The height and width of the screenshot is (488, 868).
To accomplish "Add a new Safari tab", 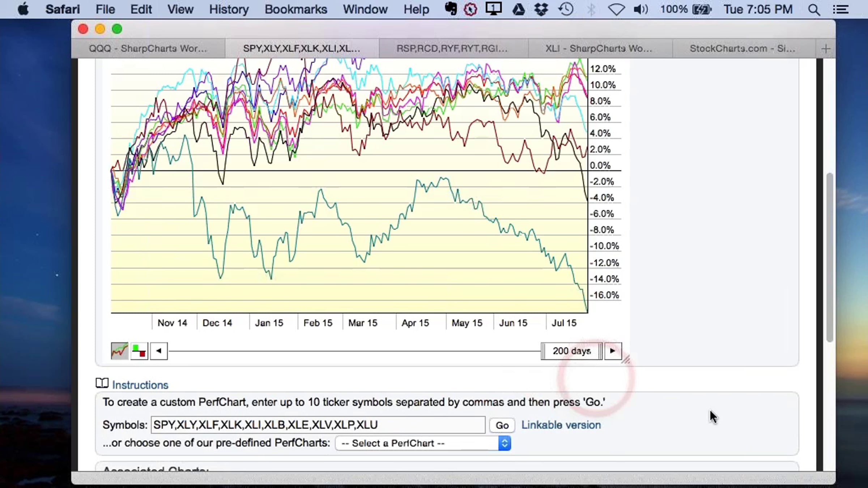I will [825, 48].
